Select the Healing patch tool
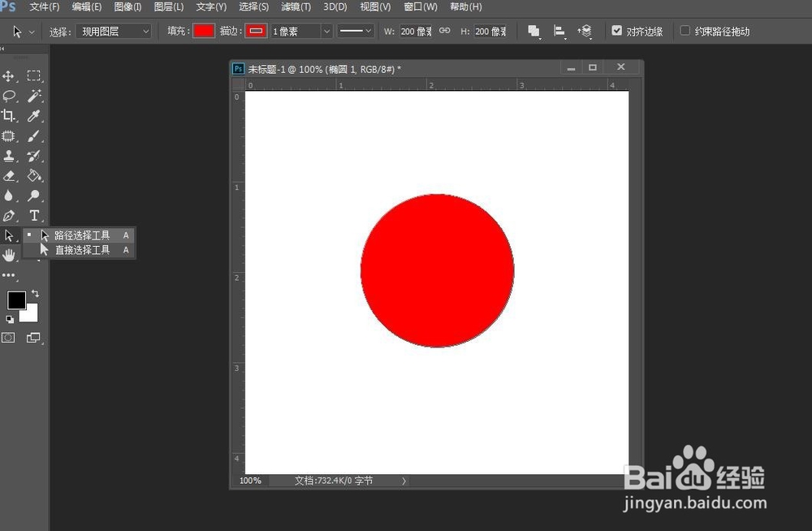812x531 pixels. [8, 136]
